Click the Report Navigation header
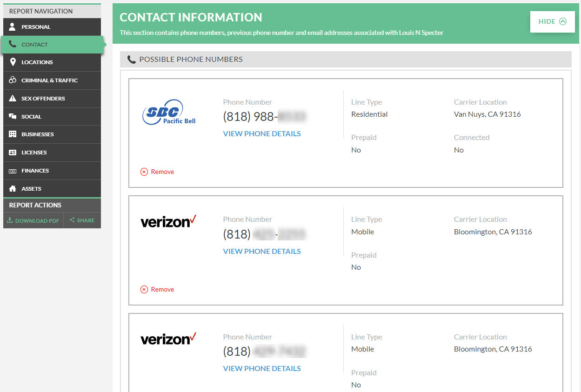This screenshot has height=392, width=581. [x=52, y=11]
